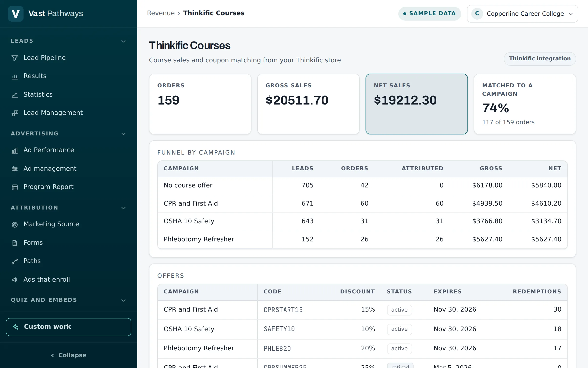Click the Custom work sparkle icon
588x368 pixels.
16,327
